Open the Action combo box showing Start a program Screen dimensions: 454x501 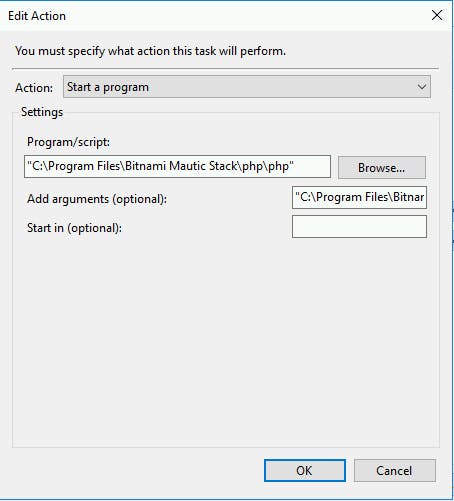tap(247, 87)
